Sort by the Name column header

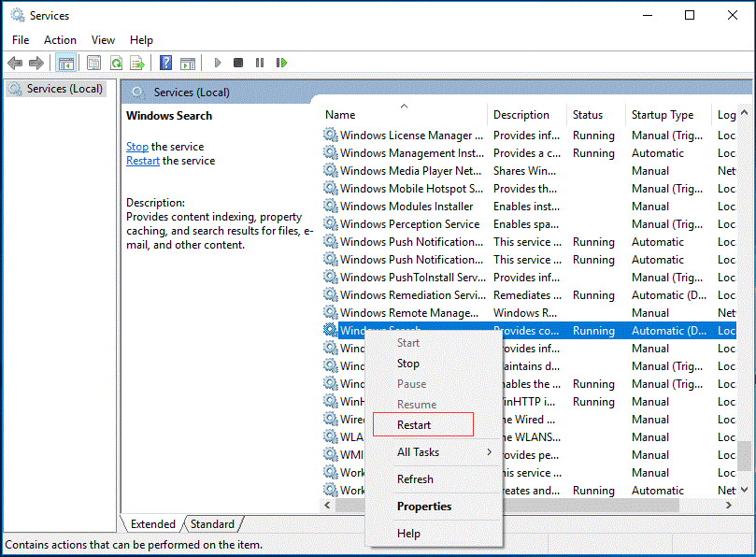pos(340,115)
